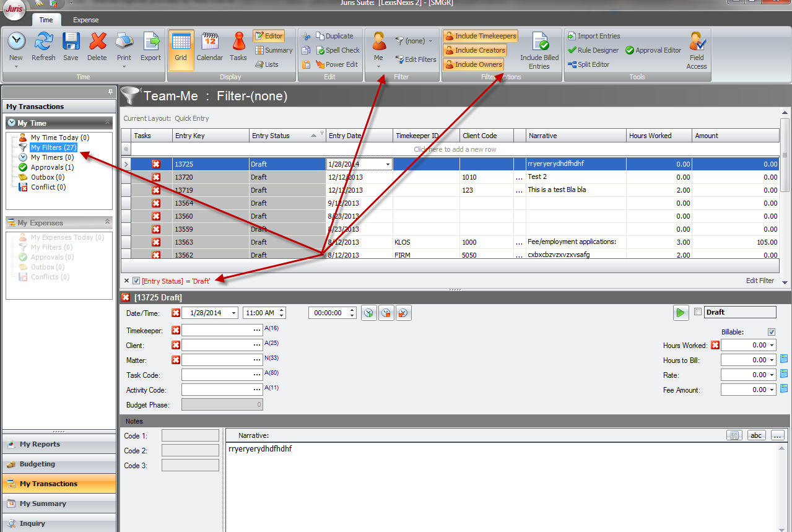Switch to the Expense ribbon tab
This screenshot has width=792, height=532.
[x=85, y=20]
